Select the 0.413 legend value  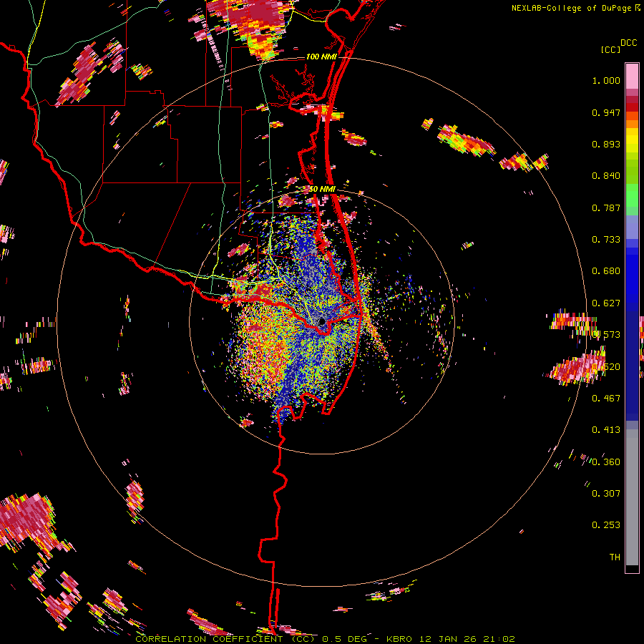[x=606, y=430]
